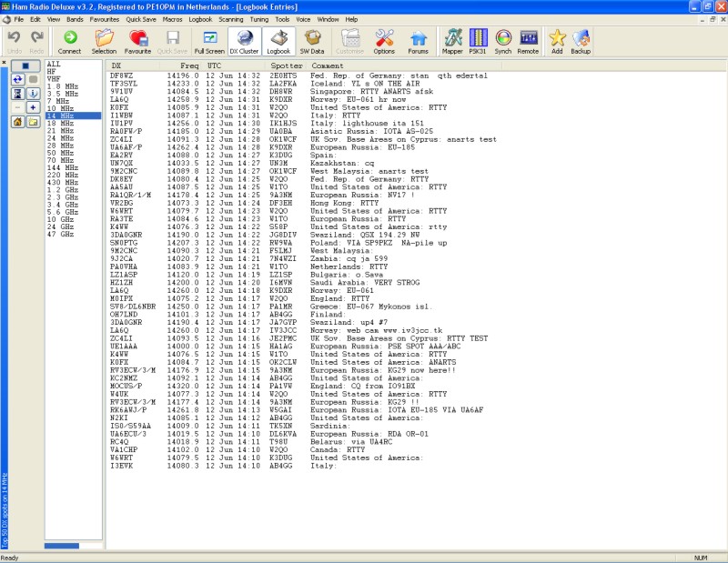Click the blue plus button
This screenshot has width=728, height=563.
pos(33,107)
